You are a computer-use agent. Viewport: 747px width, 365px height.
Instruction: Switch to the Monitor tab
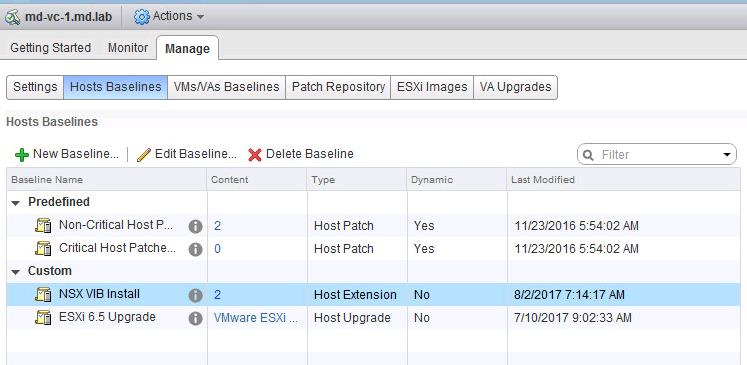pos(128,48)
